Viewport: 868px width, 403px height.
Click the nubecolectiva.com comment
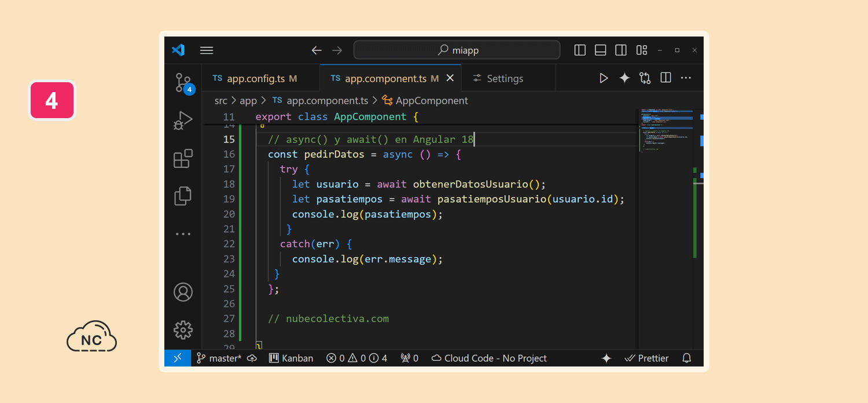(328, 318)
